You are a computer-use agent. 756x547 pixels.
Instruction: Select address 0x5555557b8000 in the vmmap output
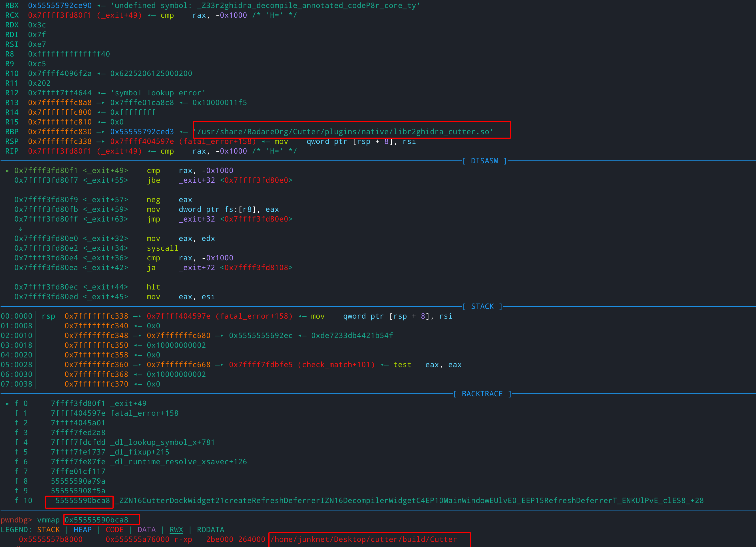(50, 539)
